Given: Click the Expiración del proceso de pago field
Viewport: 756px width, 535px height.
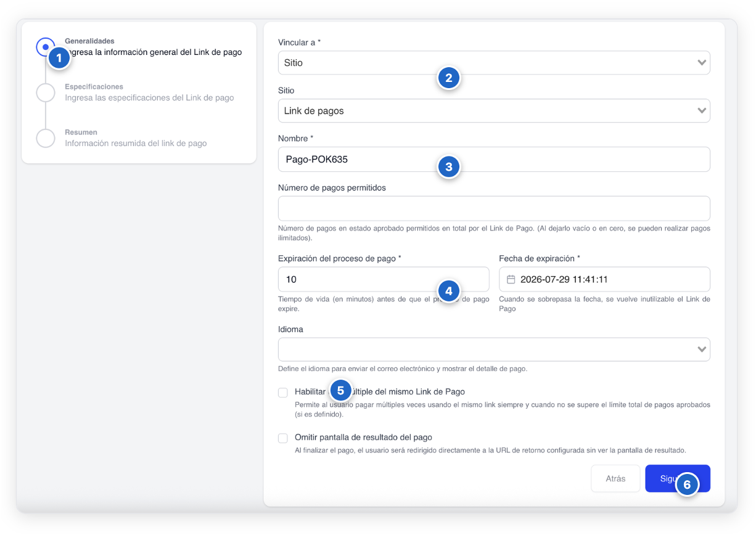Looking at the screenshot, I should tap(384, 279).
